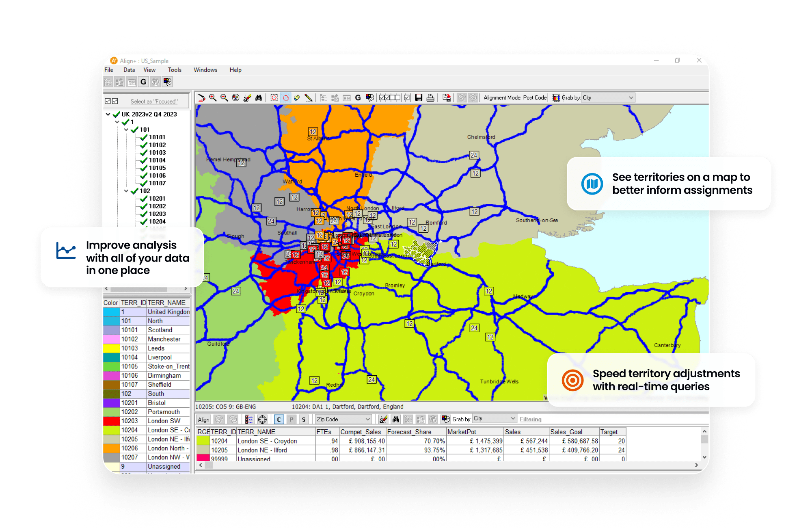Click the bold G icon in map toolbar

pos(358,97)
